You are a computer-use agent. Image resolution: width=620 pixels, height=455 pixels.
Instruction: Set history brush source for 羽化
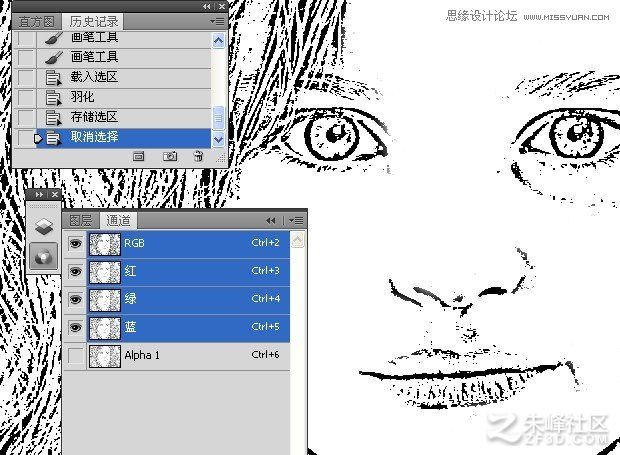coord(26,98)
